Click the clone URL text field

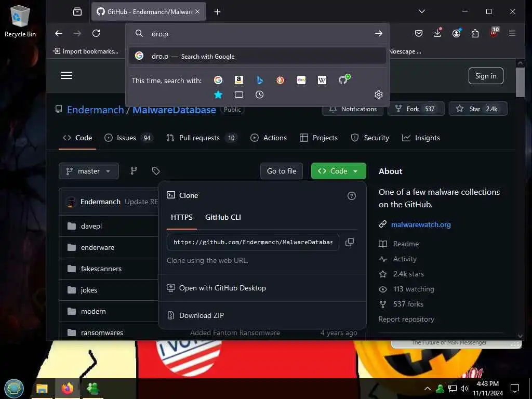pos(253,242)
